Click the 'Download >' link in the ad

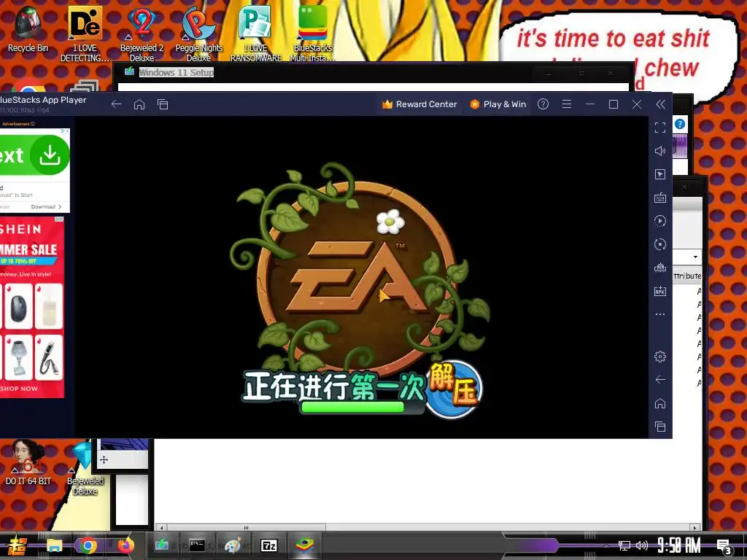pos(46,206)
